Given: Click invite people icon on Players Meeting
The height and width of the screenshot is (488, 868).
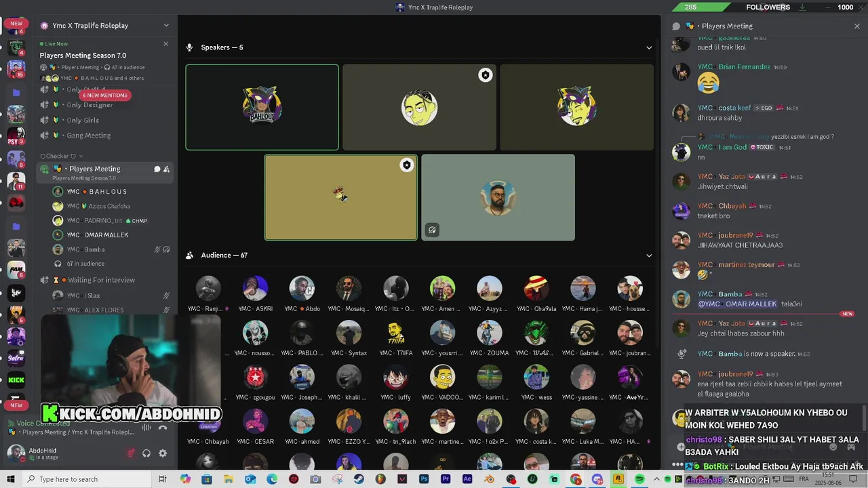Looking at the screenshot, I should point(167,169).
